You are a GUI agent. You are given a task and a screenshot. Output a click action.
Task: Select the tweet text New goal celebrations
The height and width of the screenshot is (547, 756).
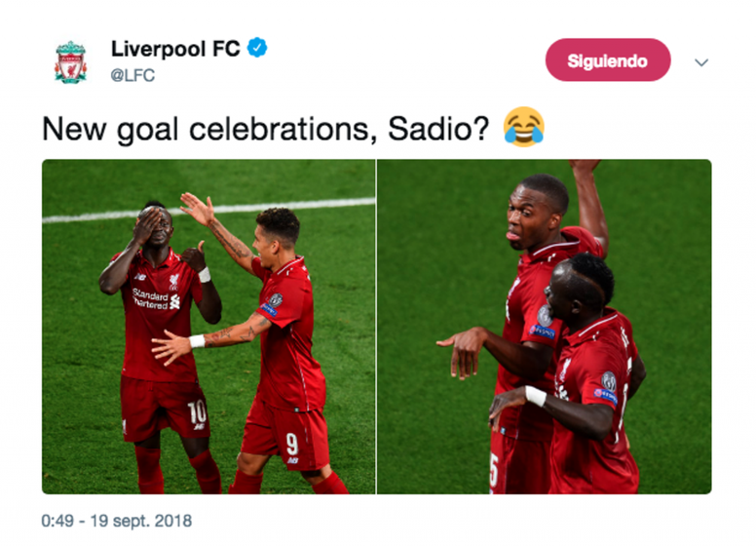[x=209, y=130]
